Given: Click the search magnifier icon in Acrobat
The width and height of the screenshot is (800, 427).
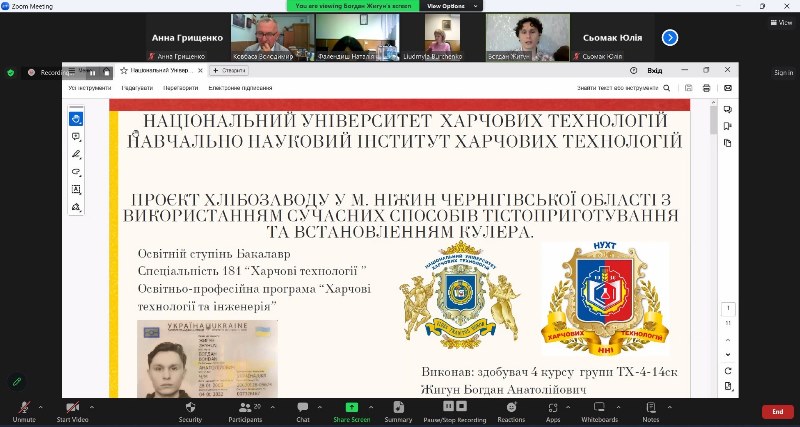Looking at the screenshot, I should pos(667,88).
